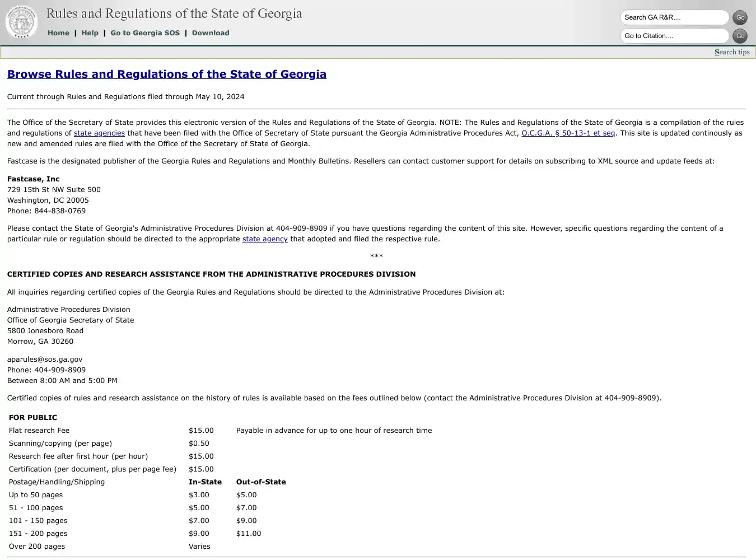Follow the state agencies link
Screen dimensions: 756x560
coord(99,133)
